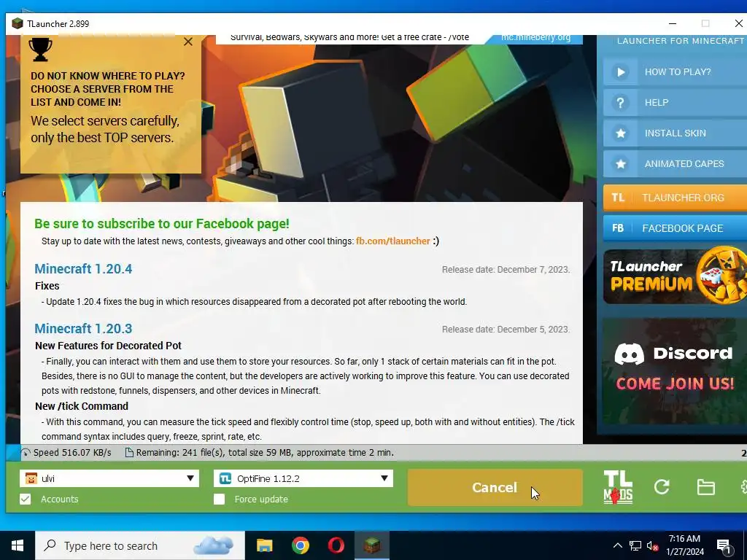Launch Chrome from the taskbar
The height and width of the screenshot is (560, 747).
pos(300,545)
